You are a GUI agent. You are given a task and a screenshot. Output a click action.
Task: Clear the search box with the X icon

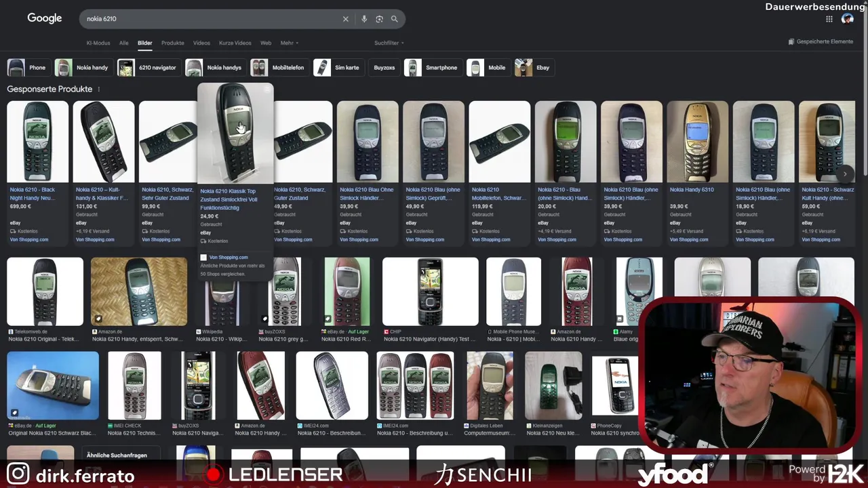tap(345, 19)
